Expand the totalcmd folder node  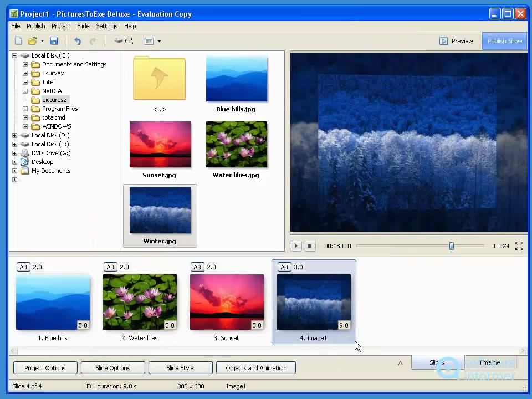pos(25,117)
